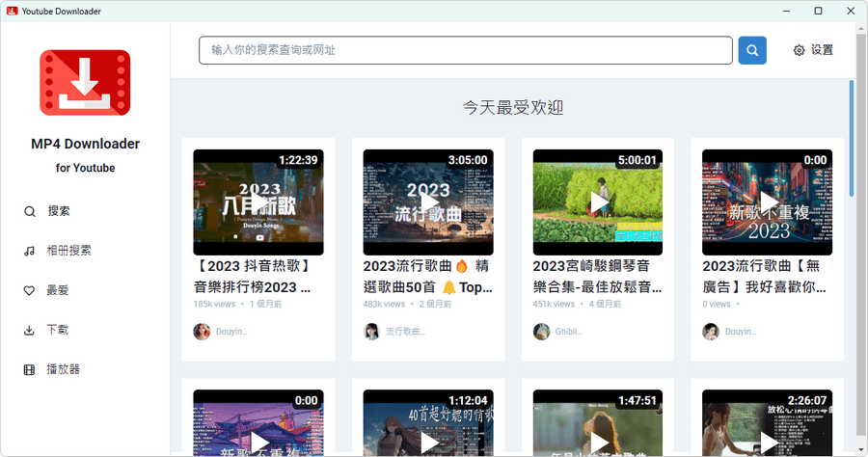Open 设置 settings

point(813,50)
